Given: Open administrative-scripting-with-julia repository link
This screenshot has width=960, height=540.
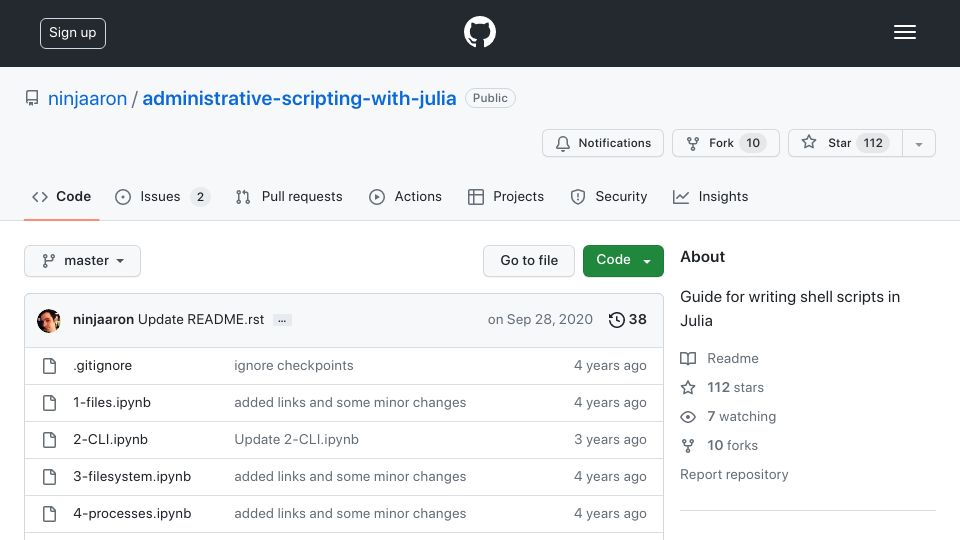Looking at the screenshot, I should 299,99.
